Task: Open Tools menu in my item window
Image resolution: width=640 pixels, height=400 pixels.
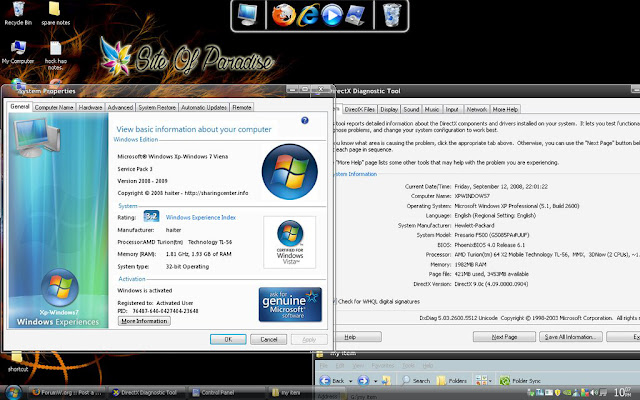Action: tap(409, 366)
